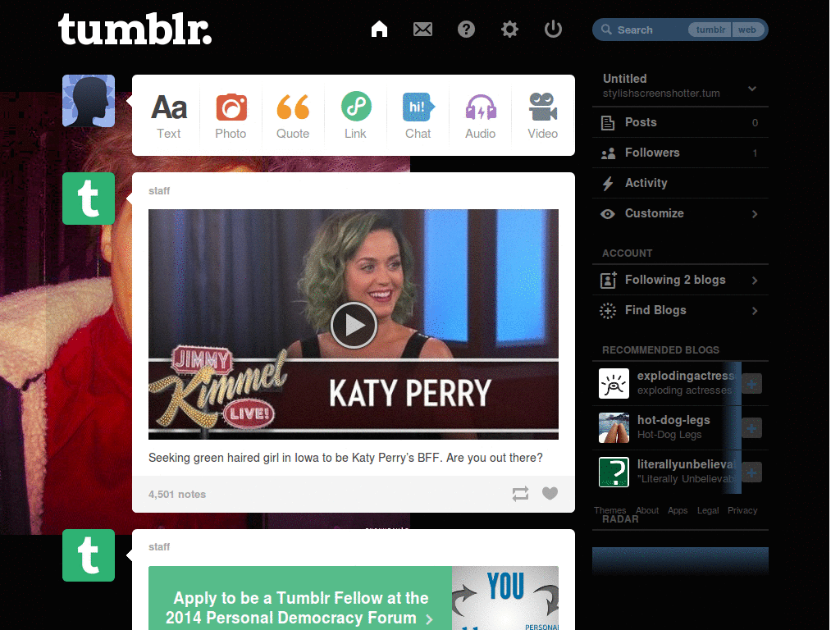
Task: Click the tumblr logo
Action: 135,29
